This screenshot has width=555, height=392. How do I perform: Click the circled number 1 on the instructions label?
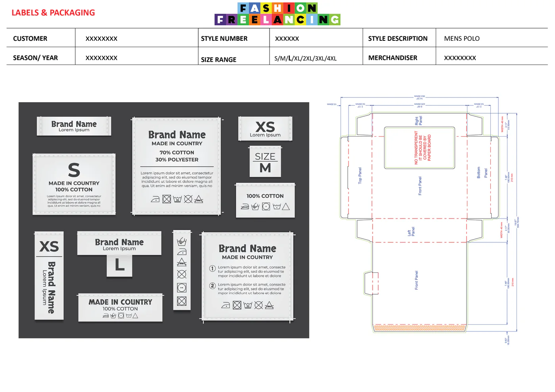(x=212, y=268)
